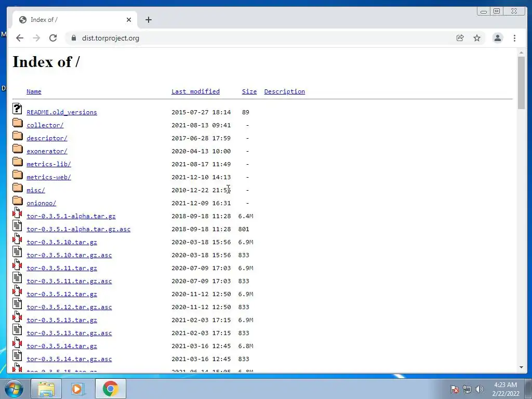Open a new tab with the plus button

(x=148, y=20)
